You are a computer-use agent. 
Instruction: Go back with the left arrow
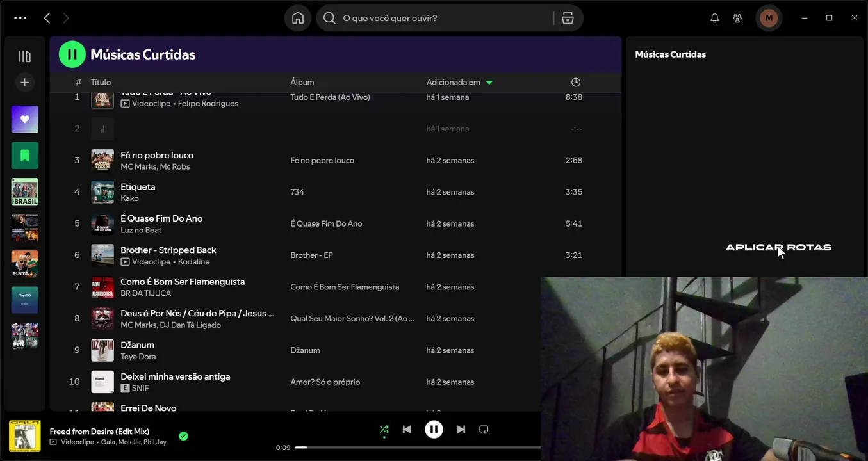(47, 18)
